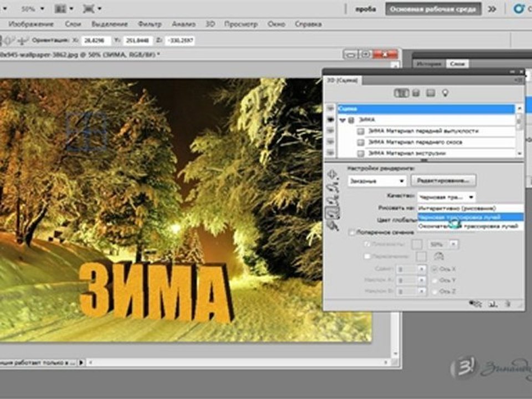Open the Слои menu

click(x=73, y=24)
